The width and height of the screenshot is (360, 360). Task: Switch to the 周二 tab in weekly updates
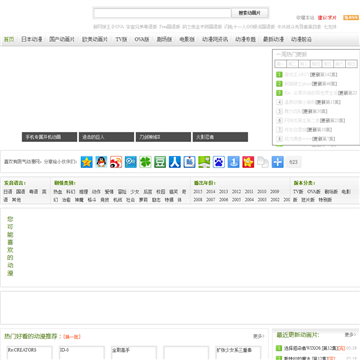point(292,64)
